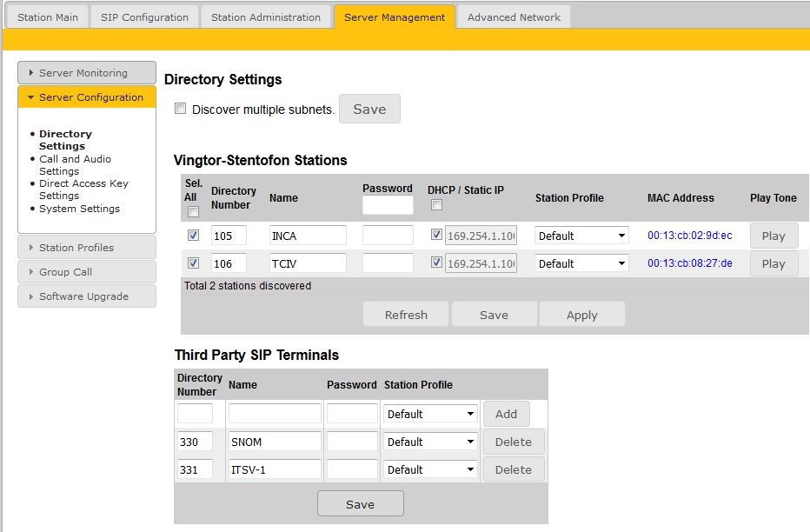Click the MAC address 00:13:cb:08:27:de
The height and width of the screenshot is (532, 810).
[689, 263]
